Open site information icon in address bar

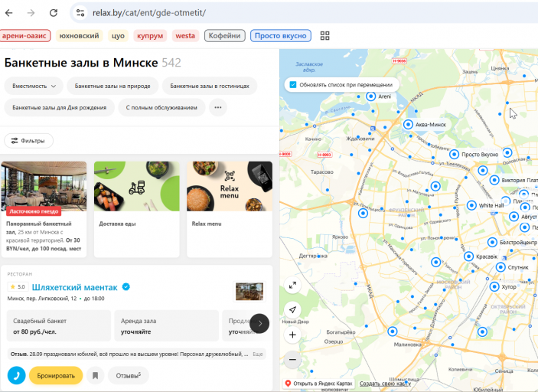80,13
